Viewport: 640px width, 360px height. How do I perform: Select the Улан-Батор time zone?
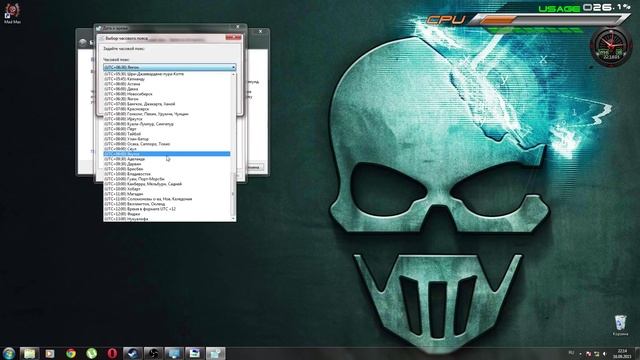[x=167, y=139]
